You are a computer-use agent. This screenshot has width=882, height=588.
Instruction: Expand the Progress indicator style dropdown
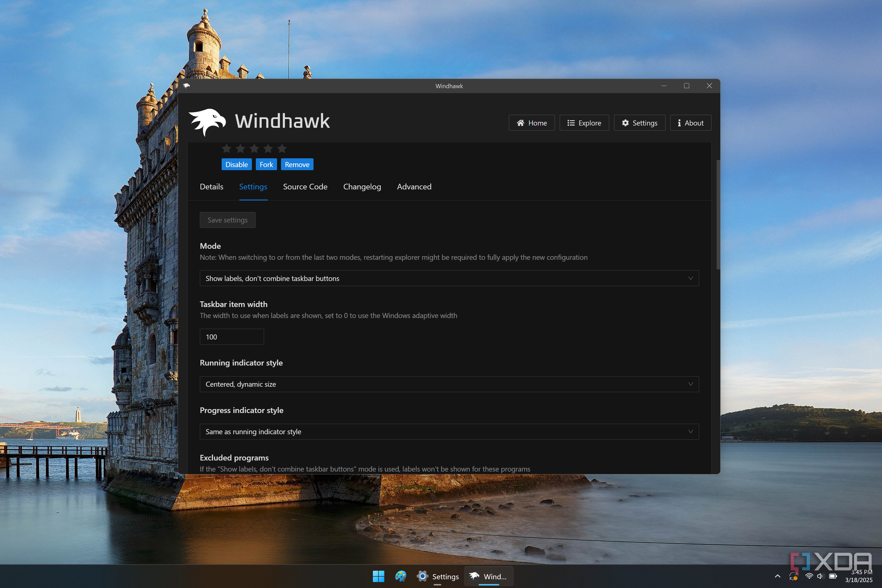pyautogui.click(x=449, y=432)
